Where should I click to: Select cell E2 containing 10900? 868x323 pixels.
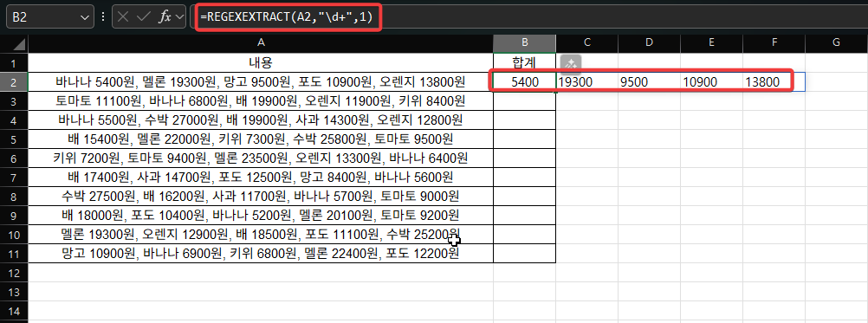pyautogui.click(x=711, y=82)
